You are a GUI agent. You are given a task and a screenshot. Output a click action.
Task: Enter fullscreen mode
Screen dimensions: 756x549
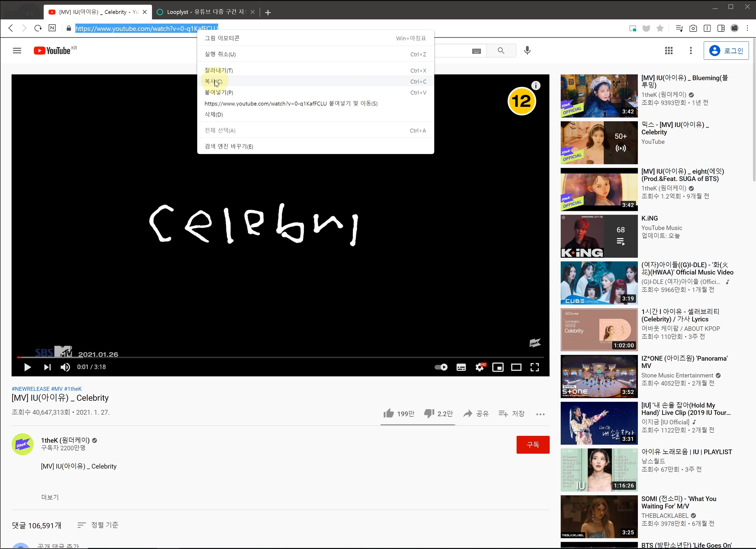[x=535, y=367]
